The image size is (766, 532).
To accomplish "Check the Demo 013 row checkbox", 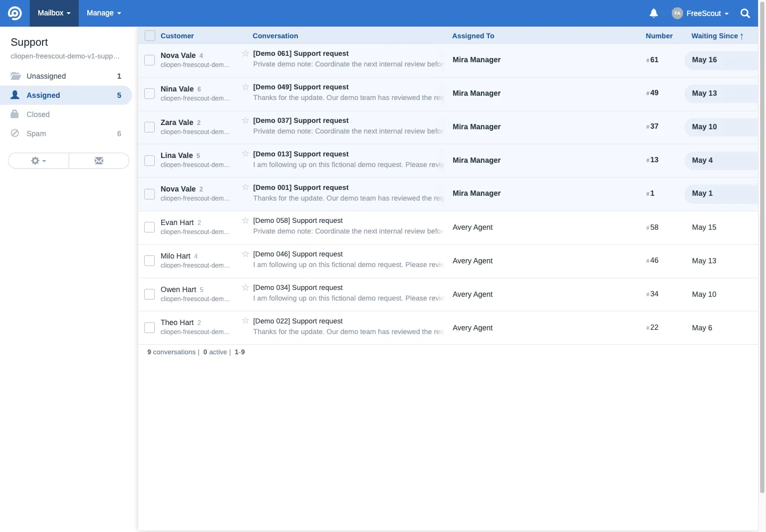I will 149,161.
